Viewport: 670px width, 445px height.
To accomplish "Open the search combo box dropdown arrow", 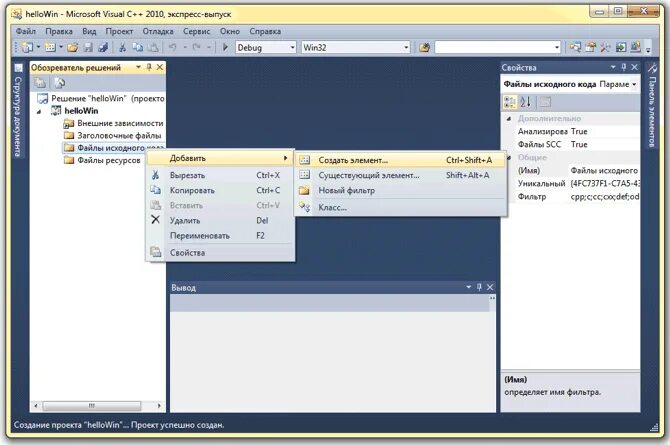I will click(x=557, y=47).
